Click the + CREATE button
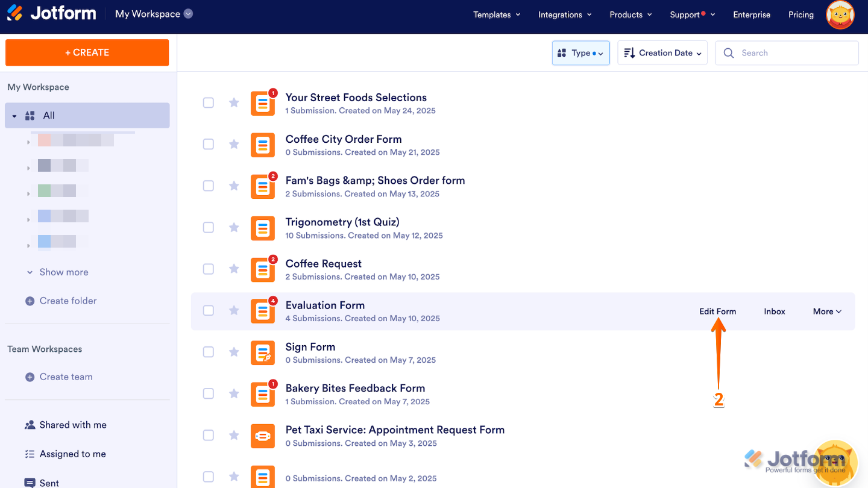Viewport: 868px width, 488px height. [87, 52]
